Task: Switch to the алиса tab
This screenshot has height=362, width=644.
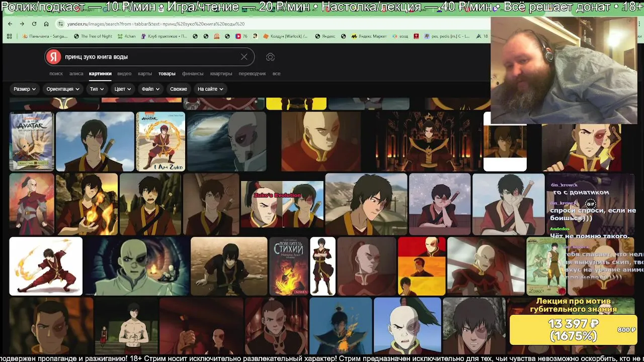Action: tap(76, 73)
